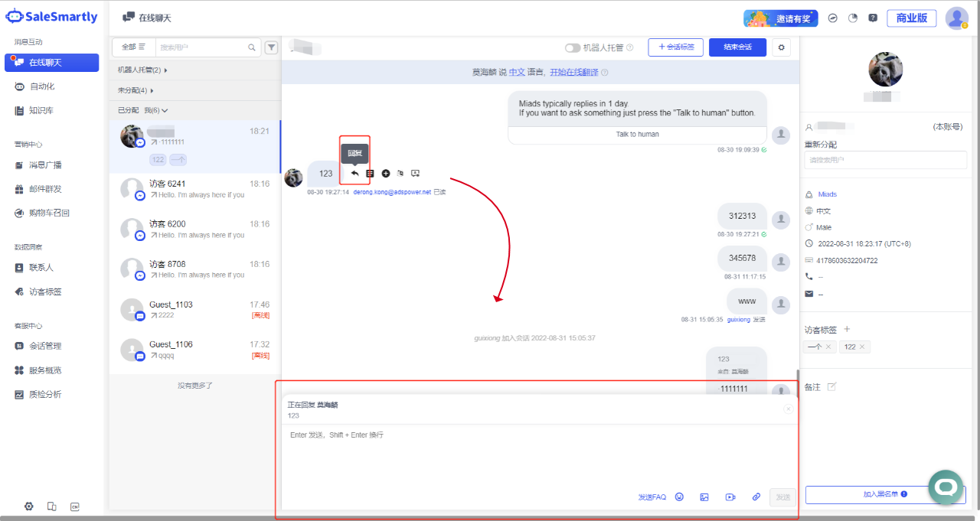Click the image upload icon in composer
Image resolution: width=980 pixels, height=521 pixels.
[704, 497]
